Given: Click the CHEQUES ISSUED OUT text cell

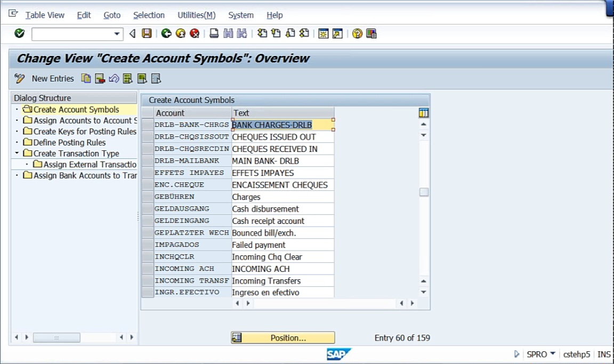Looking at the screenshot, I should tap(282, 137).
